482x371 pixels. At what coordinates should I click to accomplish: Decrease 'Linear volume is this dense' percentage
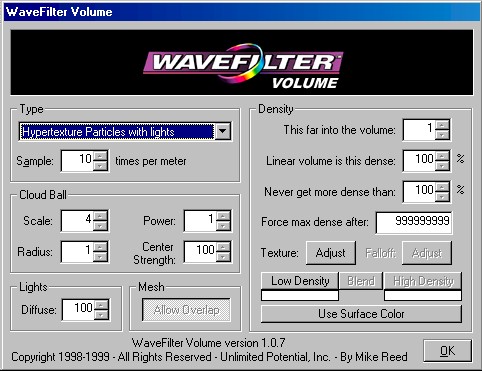pos(442,166)
